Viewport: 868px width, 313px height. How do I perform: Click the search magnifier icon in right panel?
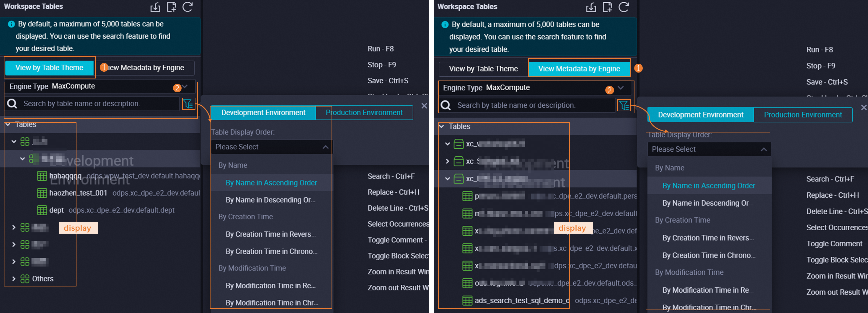(446, 105)
